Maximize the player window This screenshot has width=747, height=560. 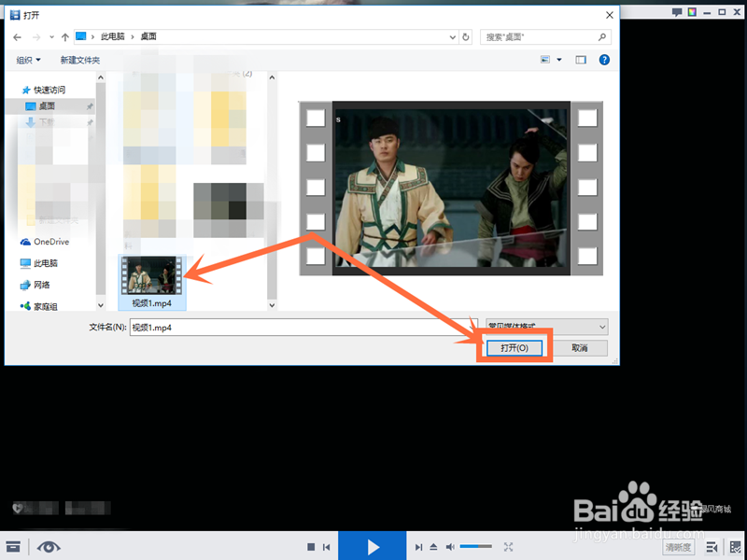[722, 12]
